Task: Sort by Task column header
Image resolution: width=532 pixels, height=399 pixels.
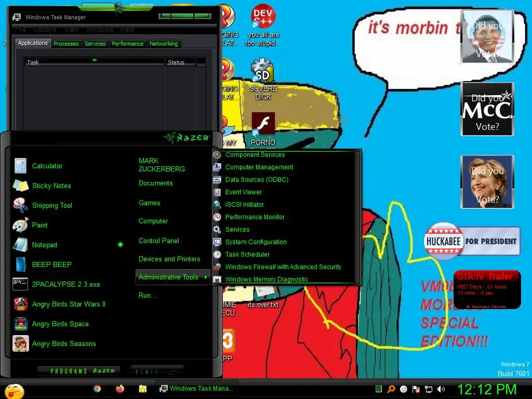Action: point(95,62)
